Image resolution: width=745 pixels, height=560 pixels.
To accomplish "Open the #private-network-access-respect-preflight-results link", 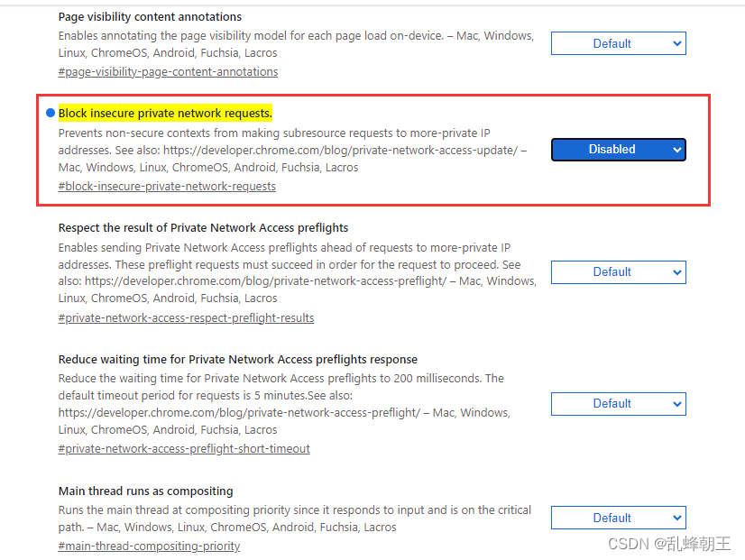I will pyautogui.click(x=186, y=317).
